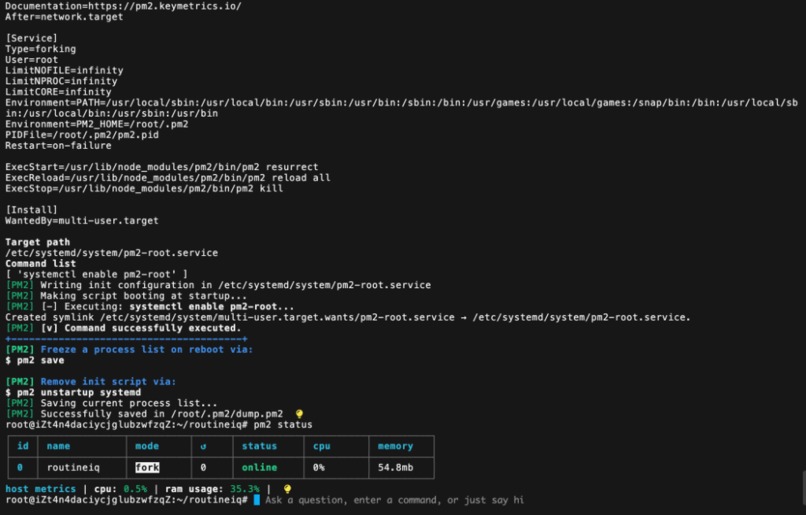
Task: Click the 'id' column header
Action: [x=23, y=446]
